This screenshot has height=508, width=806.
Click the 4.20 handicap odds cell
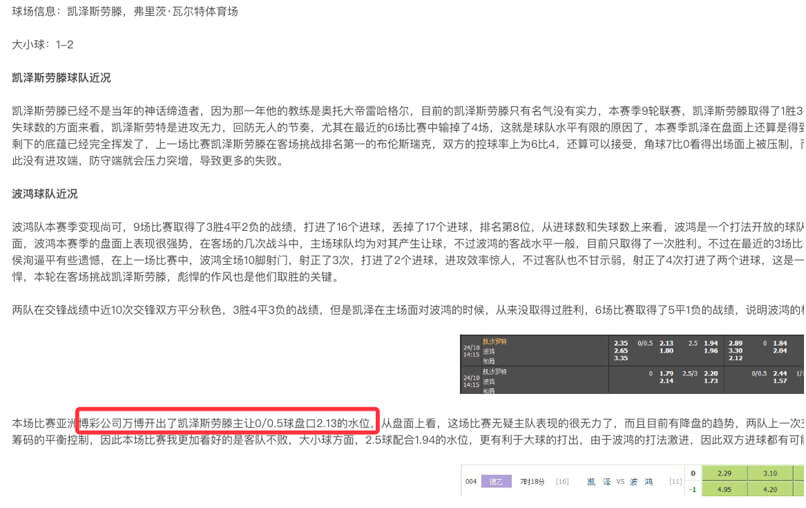(771, 490)
